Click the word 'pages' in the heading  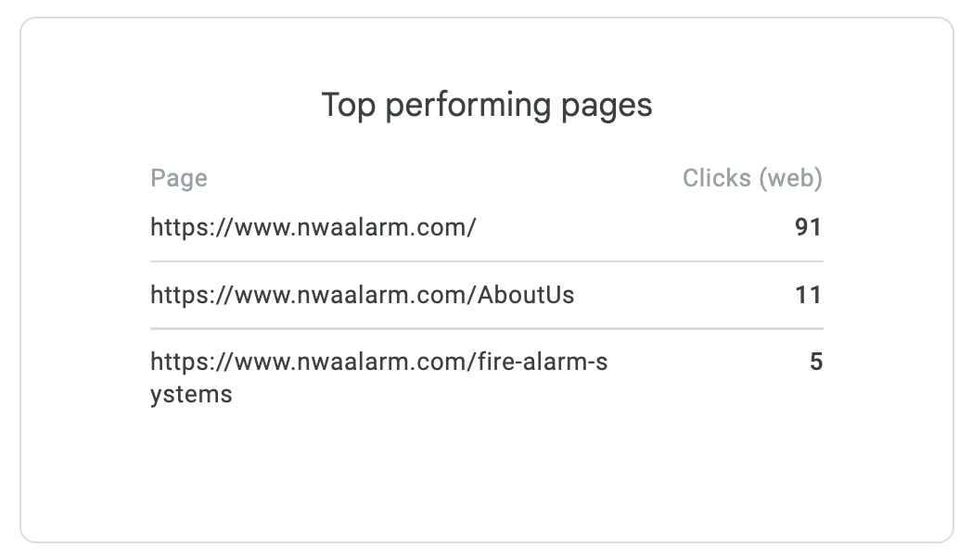(x=607, y=106)
